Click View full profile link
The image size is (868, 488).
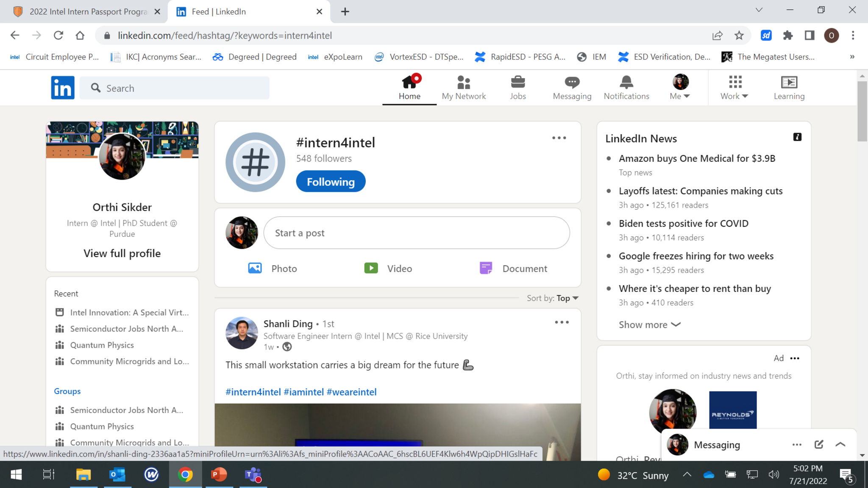pyautogui.click(x=122, y=253)
